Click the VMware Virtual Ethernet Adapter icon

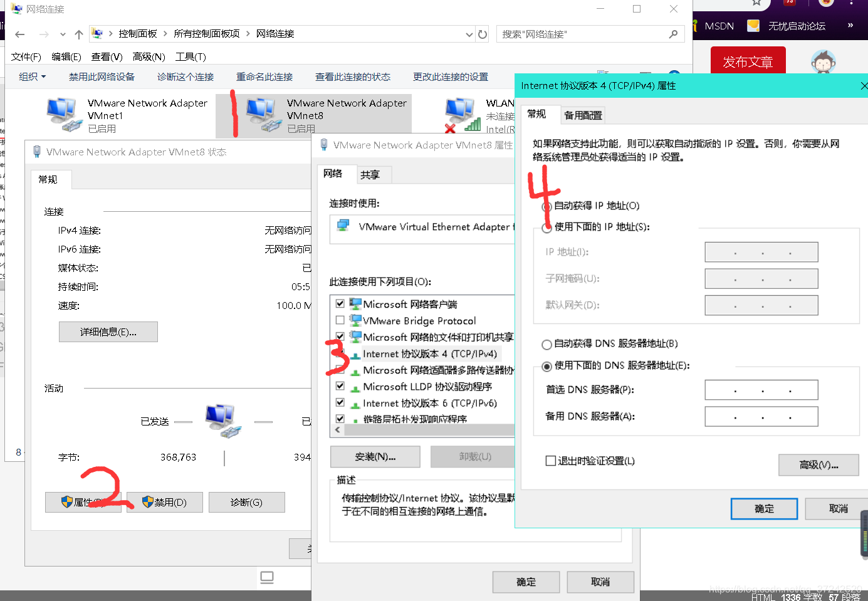343,226
